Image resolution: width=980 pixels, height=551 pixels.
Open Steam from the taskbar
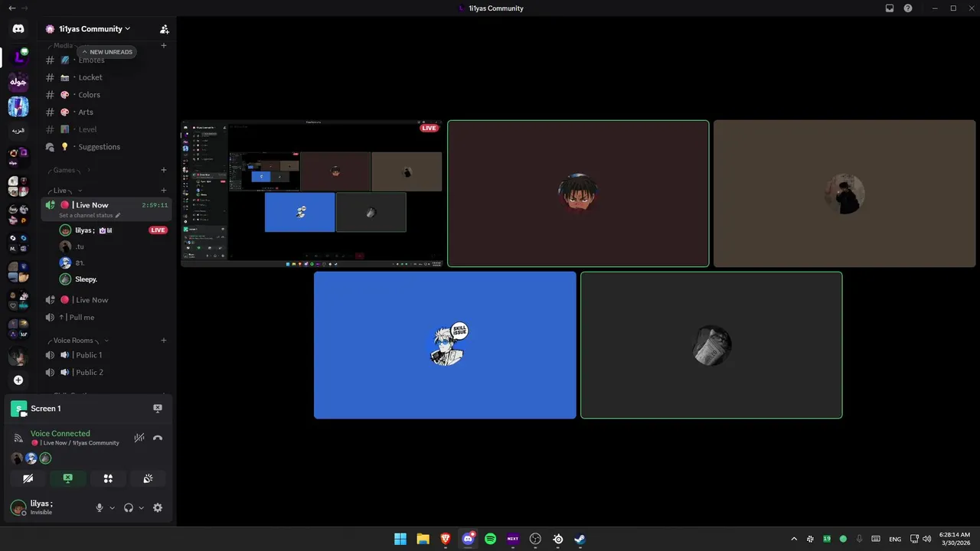(580, 539)
